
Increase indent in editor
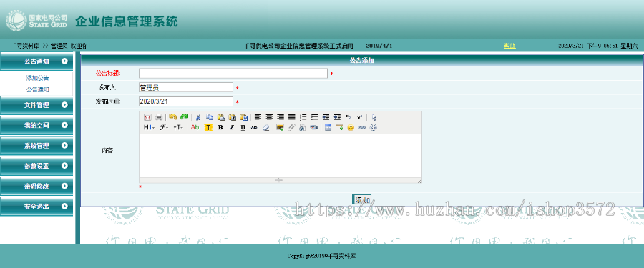point(326,117)
